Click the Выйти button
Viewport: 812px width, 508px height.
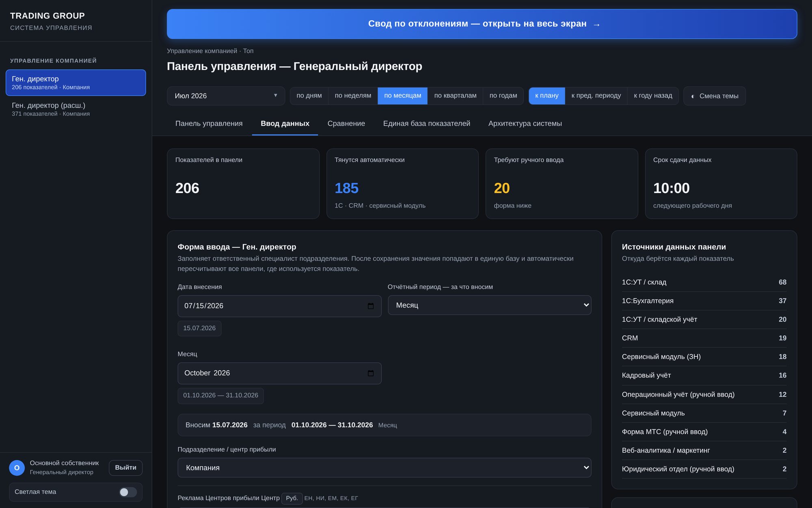coord(125,468)
